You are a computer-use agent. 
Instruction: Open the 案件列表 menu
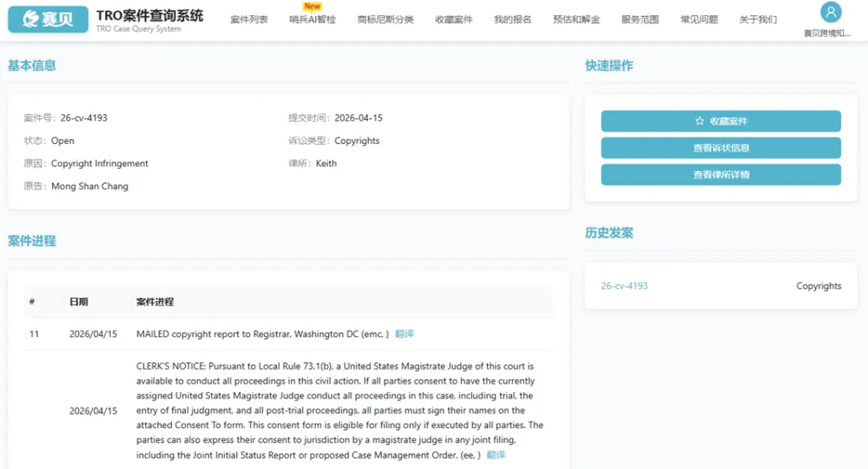tap(249, 19)
